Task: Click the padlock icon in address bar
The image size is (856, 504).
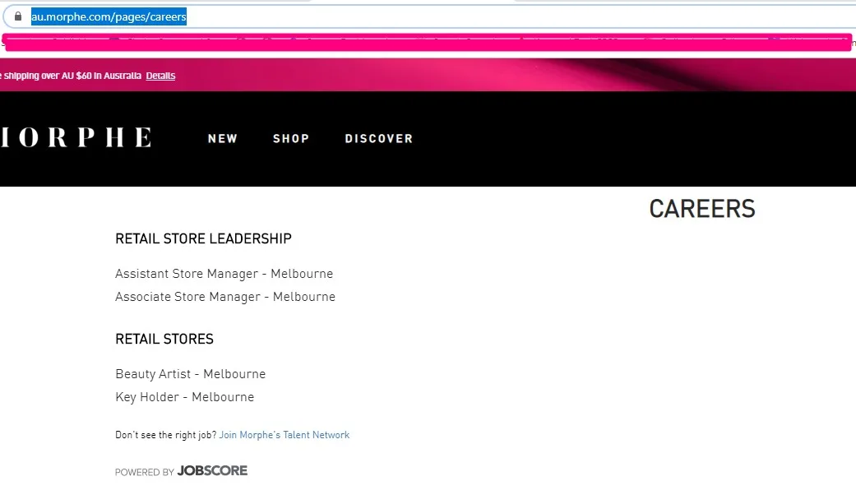Action: click(17, 16)
